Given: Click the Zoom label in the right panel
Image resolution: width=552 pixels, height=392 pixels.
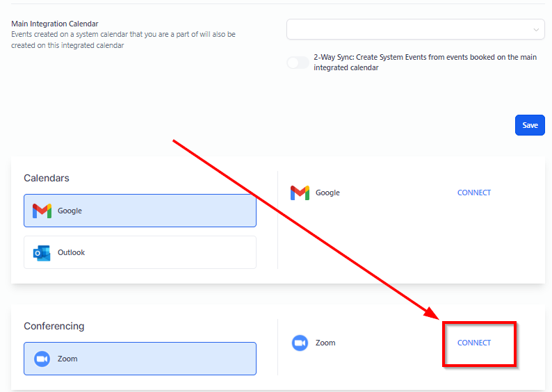Looking at the screenshot, I should point(325,343).
